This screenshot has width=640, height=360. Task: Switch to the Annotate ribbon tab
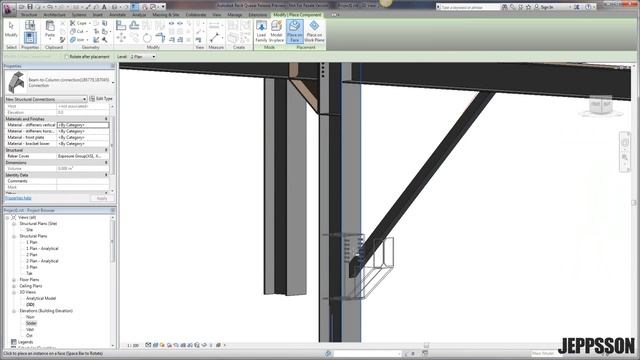pos(118,15)
